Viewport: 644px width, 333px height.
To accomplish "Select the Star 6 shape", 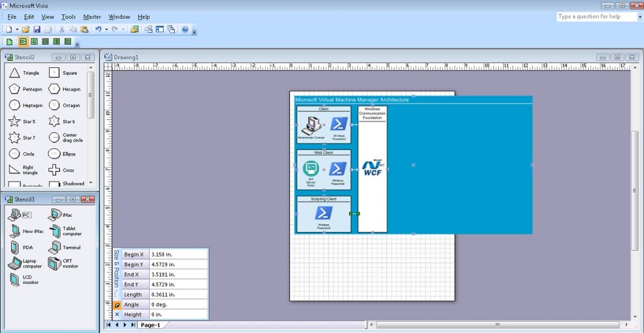I will pyautogui.click(x=62, y=121).
